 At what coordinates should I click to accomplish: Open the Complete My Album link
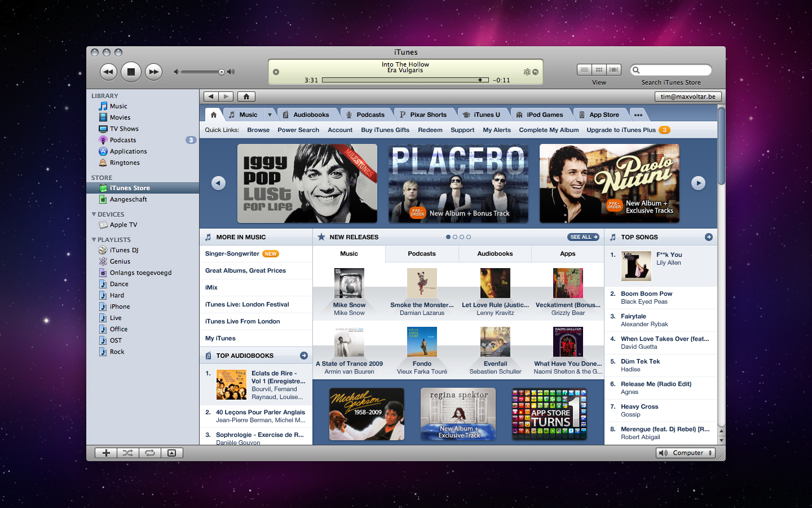click(x=549, y=130)
